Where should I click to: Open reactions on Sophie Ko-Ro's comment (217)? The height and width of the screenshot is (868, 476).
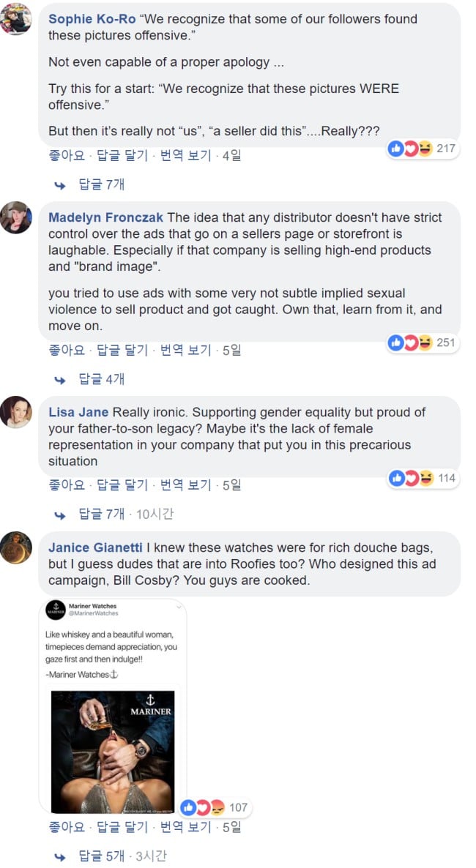423,149
